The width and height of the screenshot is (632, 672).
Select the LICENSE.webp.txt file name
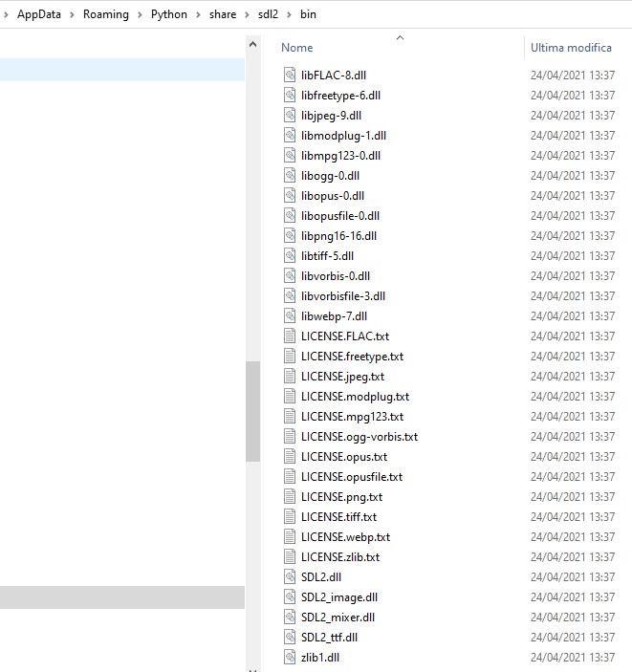coord(345,536)
